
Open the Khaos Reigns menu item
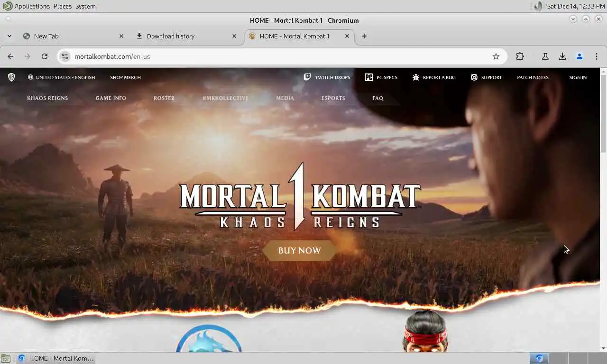tap(47, 98)
